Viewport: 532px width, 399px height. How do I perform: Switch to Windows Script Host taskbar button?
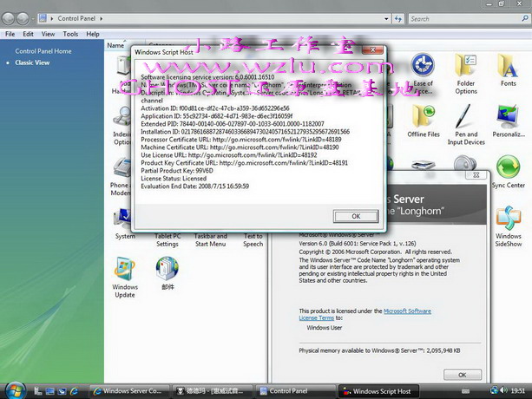(378, 391)
